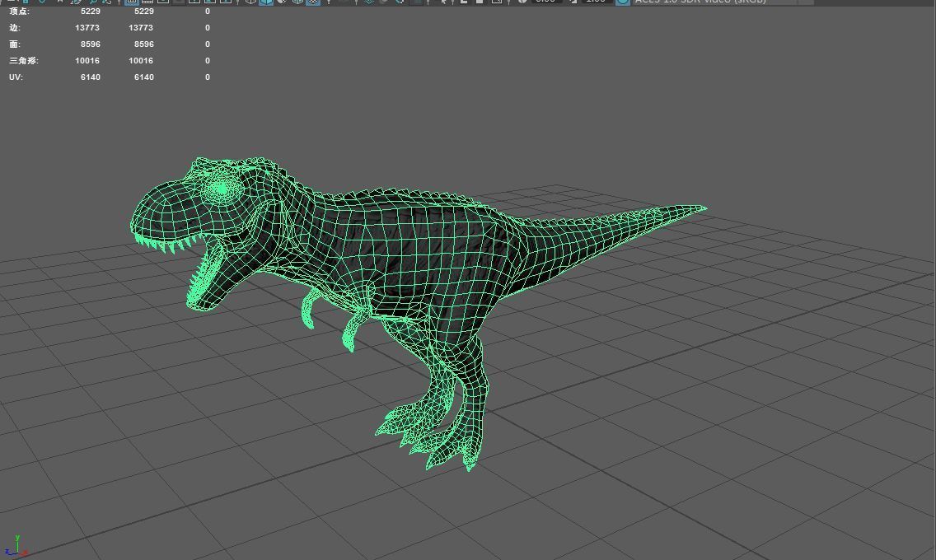Toggle the textured checker display icon
Image resolution: width=936 pixels, height=560 pixels.
pos(313,2)
